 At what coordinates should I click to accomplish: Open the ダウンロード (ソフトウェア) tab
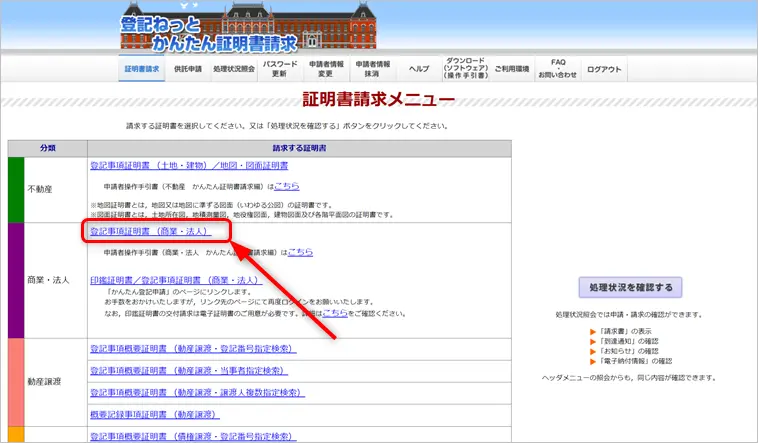pos(465,68)
